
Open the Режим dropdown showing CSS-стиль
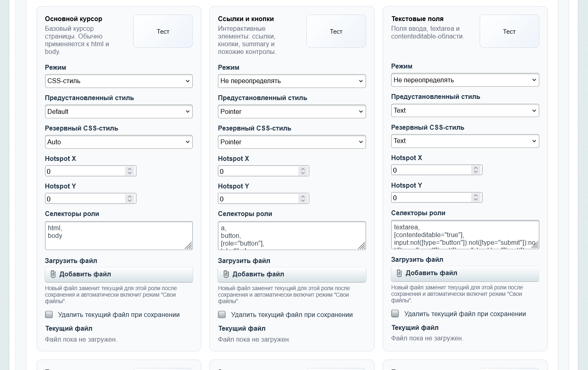(x=119, y=81)
